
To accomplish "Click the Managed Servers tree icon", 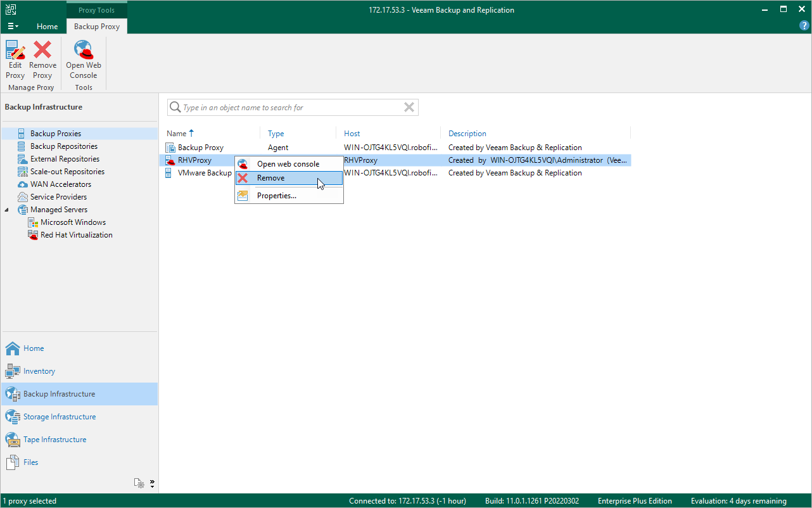I will point(22,210).
